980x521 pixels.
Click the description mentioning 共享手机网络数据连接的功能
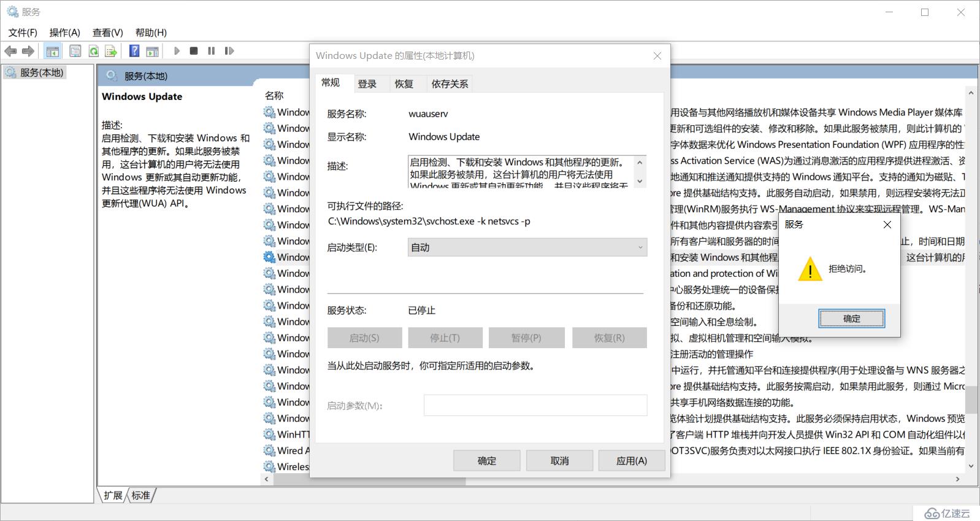[x=733, y=403]
